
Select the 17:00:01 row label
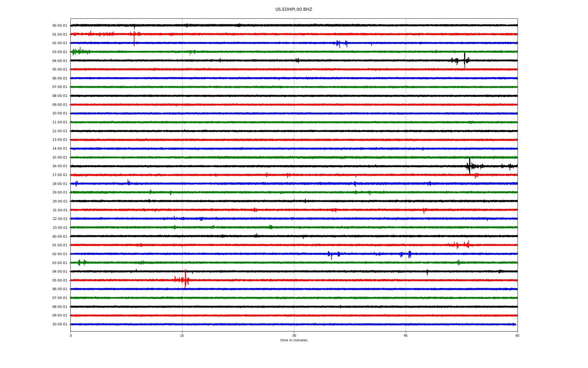(60, 175)
